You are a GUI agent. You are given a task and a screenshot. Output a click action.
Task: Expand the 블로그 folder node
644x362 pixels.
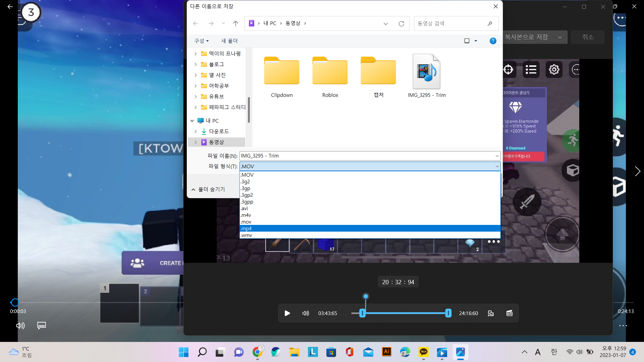tap(196, 64)
